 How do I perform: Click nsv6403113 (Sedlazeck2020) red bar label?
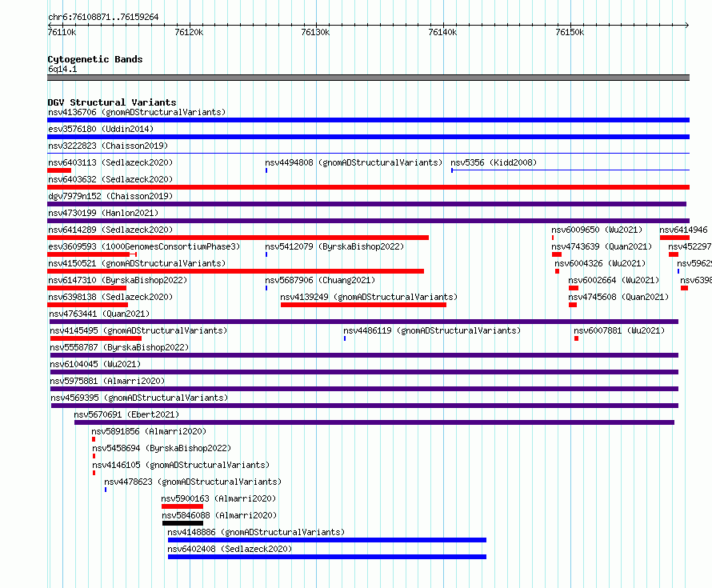tap(110, 162)
